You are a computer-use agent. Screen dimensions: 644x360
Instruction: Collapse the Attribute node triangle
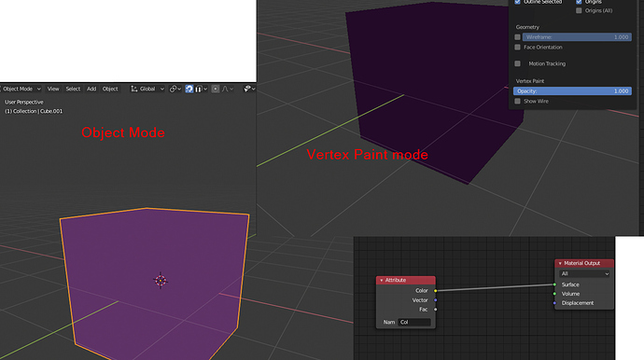click(x=382, y=281)
